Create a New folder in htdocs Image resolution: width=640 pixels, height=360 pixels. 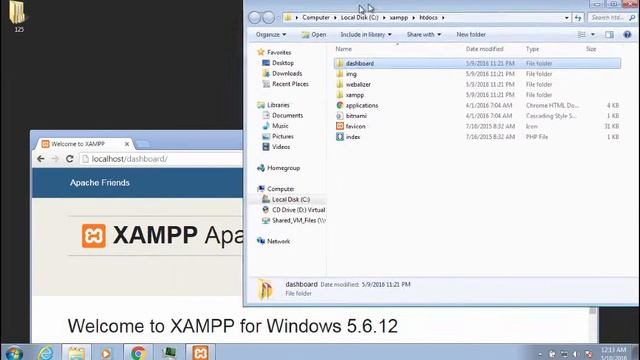[x=471, y=35]
